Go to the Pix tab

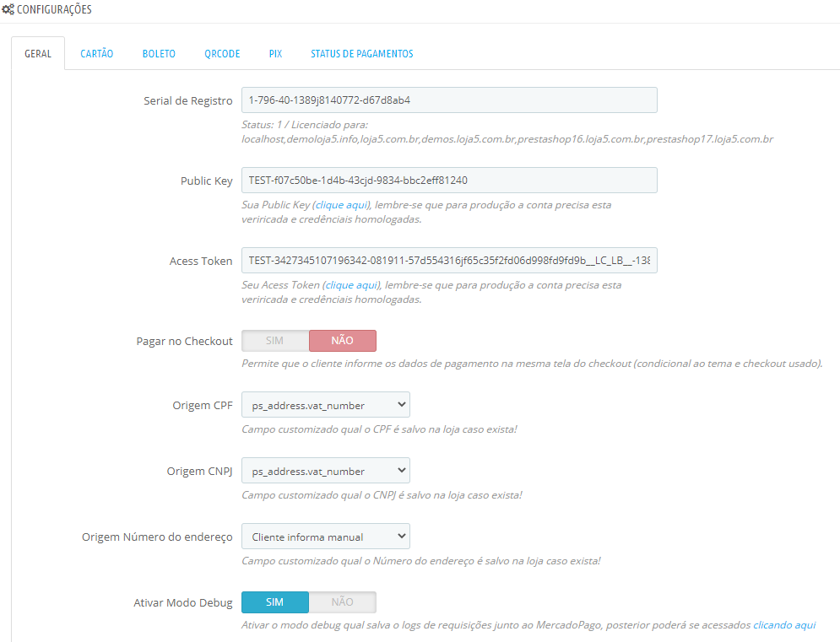pos(275,54)
